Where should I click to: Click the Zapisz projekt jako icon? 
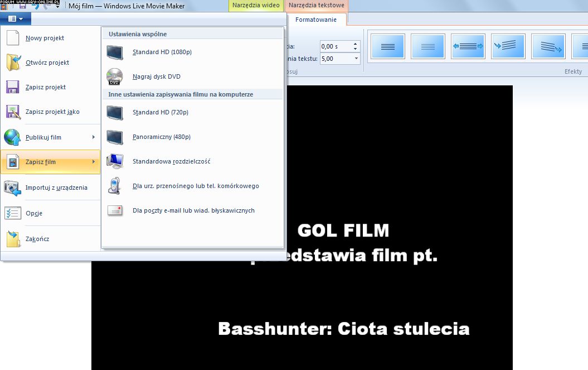click(13, 112)
